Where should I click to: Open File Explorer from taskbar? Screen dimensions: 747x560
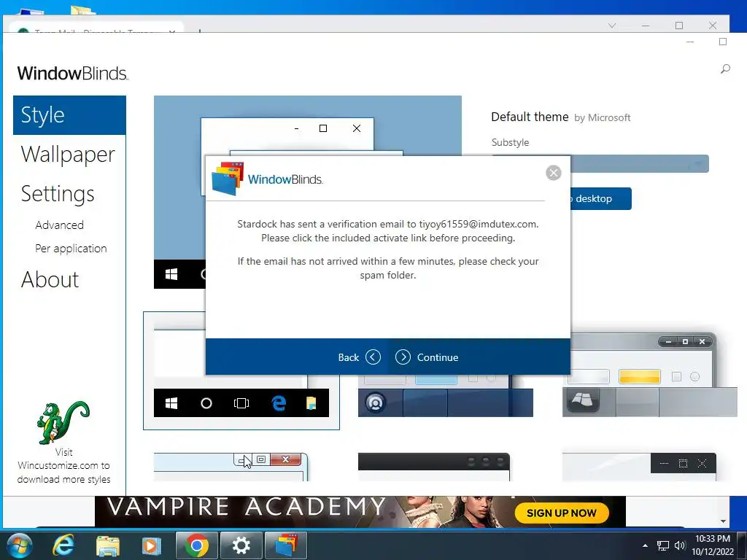point(108,545)
